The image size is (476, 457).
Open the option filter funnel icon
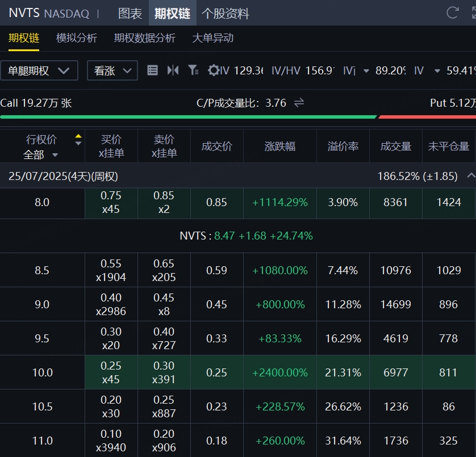click(x=193, y=70)
